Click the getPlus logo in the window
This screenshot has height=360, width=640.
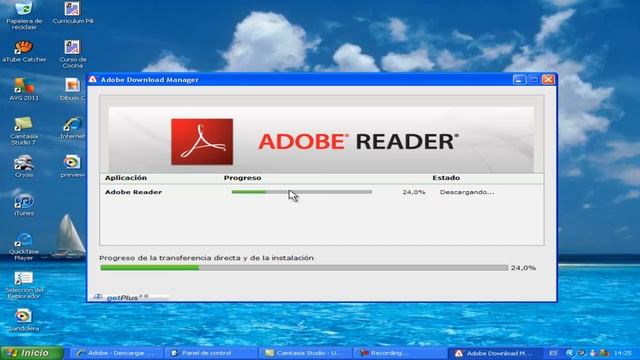click(x=121, y=298)
